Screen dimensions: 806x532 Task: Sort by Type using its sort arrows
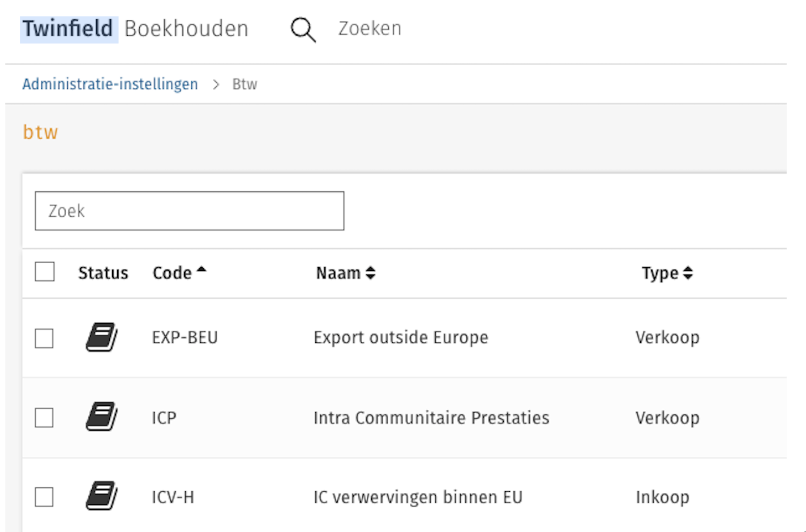(688, 273)
